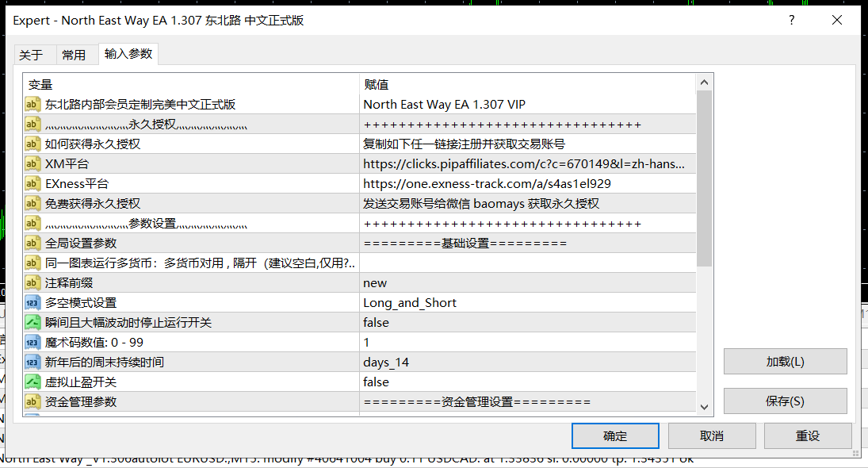Click 保存(S) to save settings

click(x=785, y=401)
